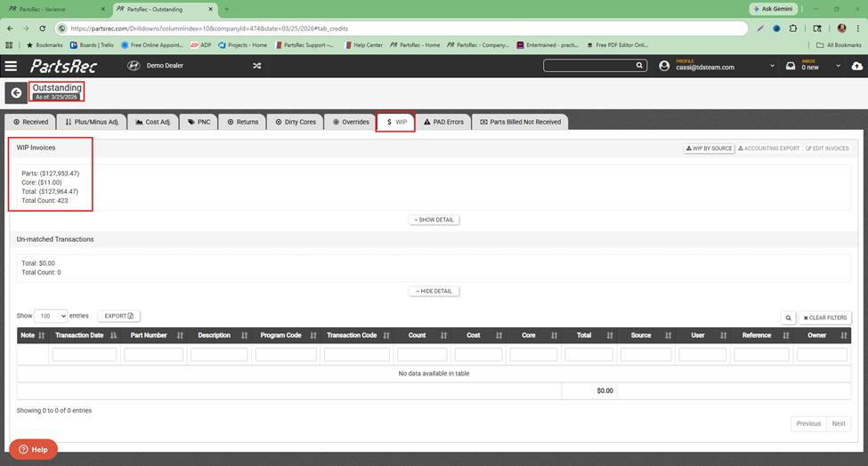The height and width of the screenshot is (466, 868).
Task: Click the Part Number filter field
Action: 153,354
